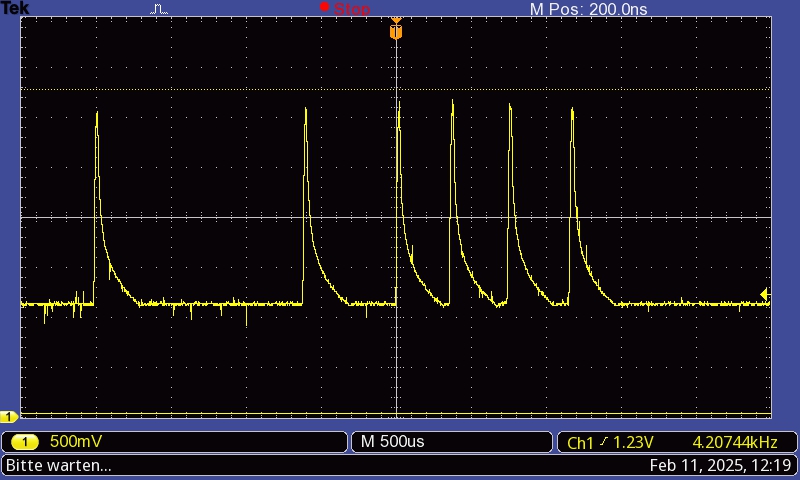This screenshot has width=800, height=480.
Task: Click the M Pos: 200.0ns readout
Action: tap(588, 9)
